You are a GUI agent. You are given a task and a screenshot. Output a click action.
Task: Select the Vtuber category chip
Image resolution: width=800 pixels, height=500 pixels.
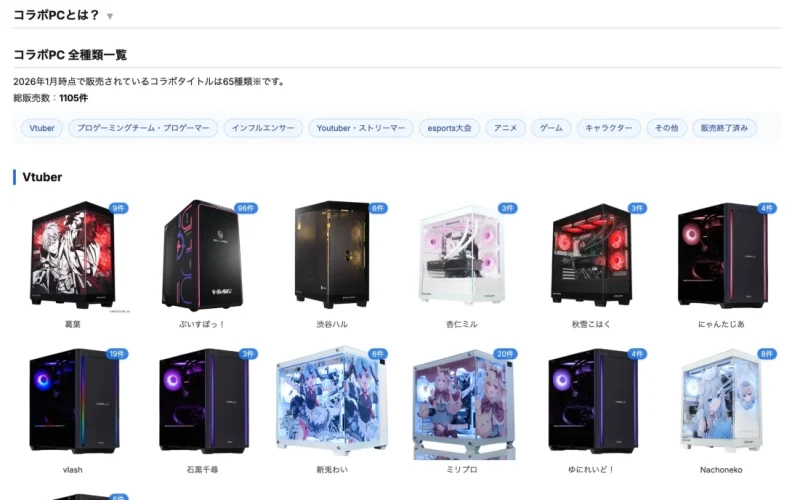42,128
